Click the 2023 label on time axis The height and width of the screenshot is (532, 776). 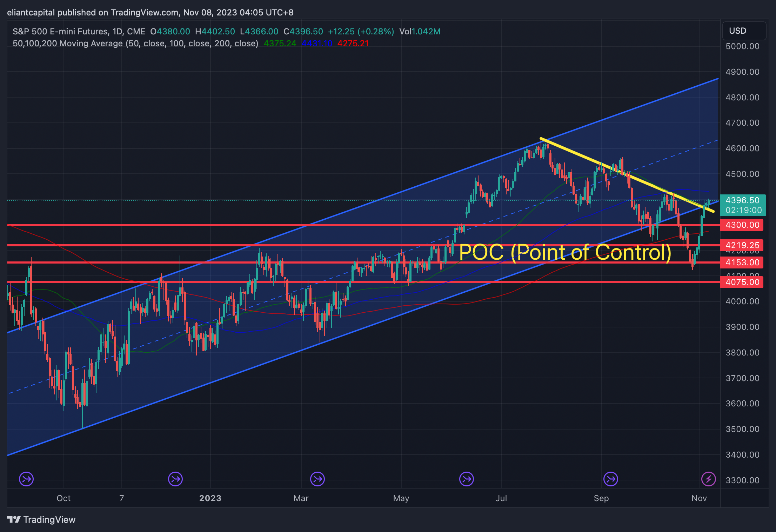coord(210,498)
